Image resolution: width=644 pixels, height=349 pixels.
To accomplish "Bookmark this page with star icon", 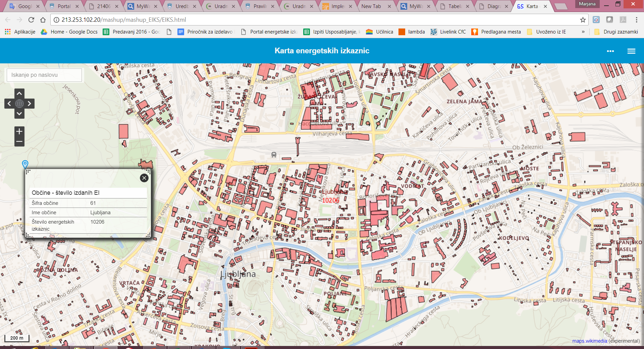I will [x=583, y=20].
